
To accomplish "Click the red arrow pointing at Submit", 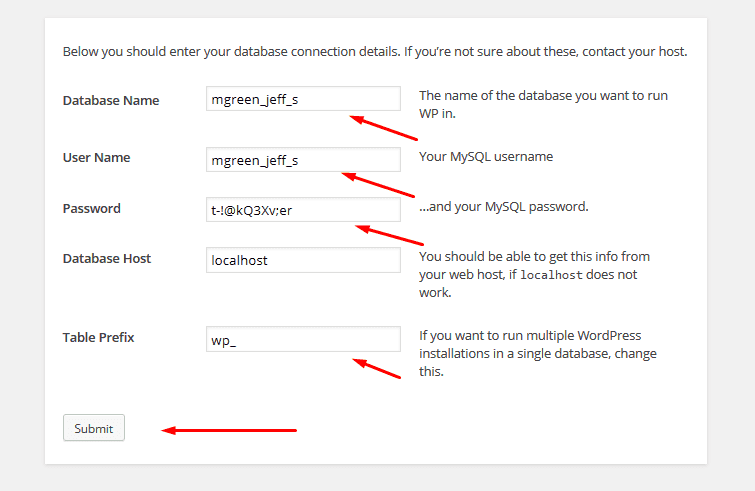I will click(230, 431).
